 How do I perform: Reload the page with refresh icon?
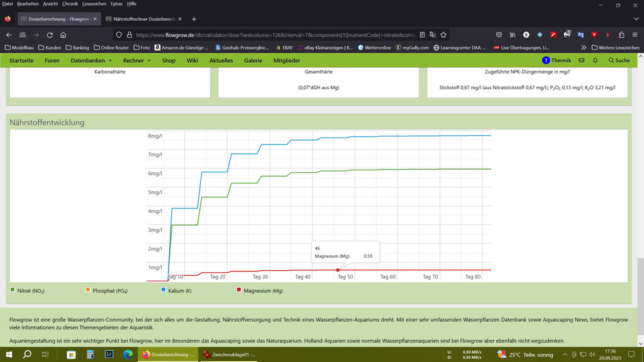click(x=50, y=35)
